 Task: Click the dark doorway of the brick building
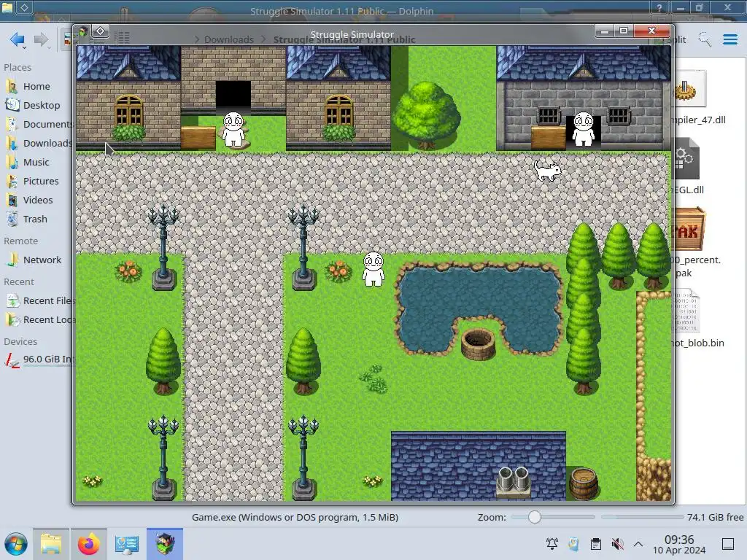[233, 96]
